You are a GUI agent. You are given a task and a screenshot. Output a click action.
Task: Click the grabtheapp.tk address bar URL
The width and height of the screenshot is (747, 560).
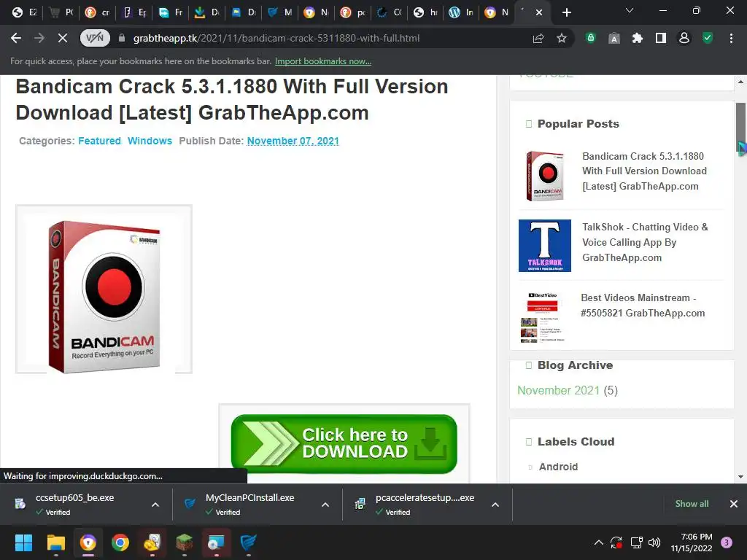[276, 38]
